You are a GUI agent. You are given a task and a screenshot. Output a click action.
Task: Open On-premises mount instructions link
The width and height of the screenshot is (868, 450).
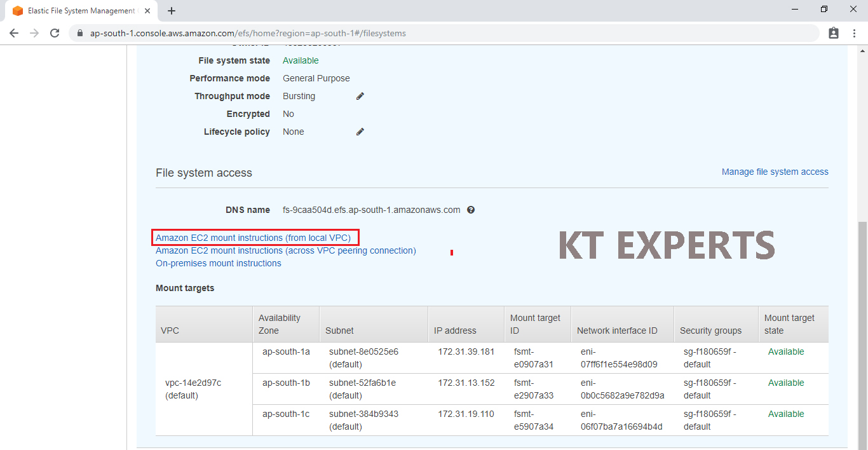click(219, 263)
